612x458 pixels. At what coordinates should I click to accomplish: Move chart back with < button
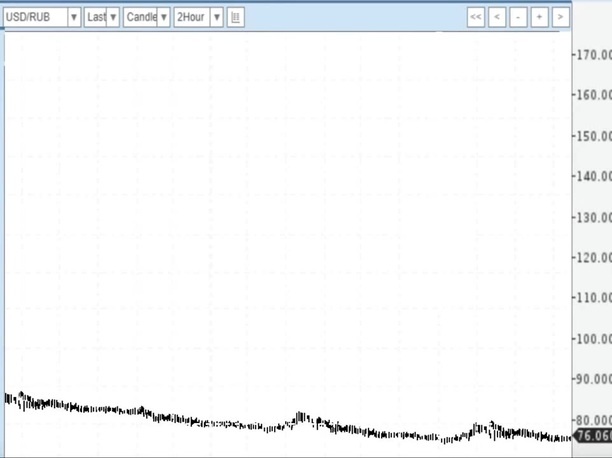point(497,17)
